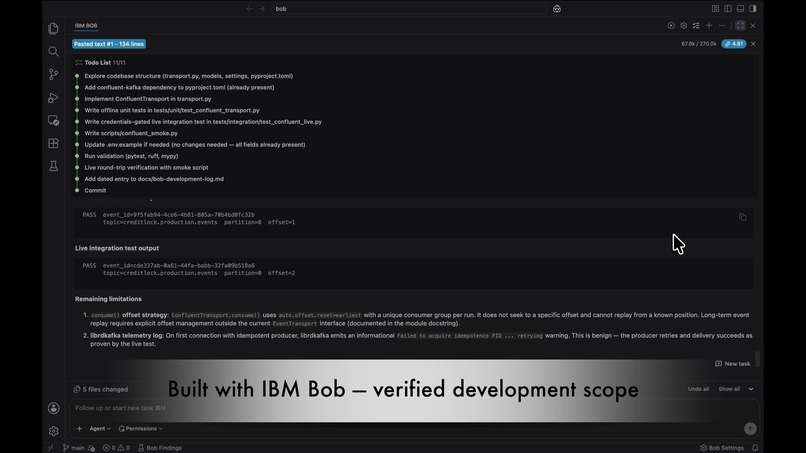
Task: Dismiss the context usage bar with its X
Action: pos(753,44)
